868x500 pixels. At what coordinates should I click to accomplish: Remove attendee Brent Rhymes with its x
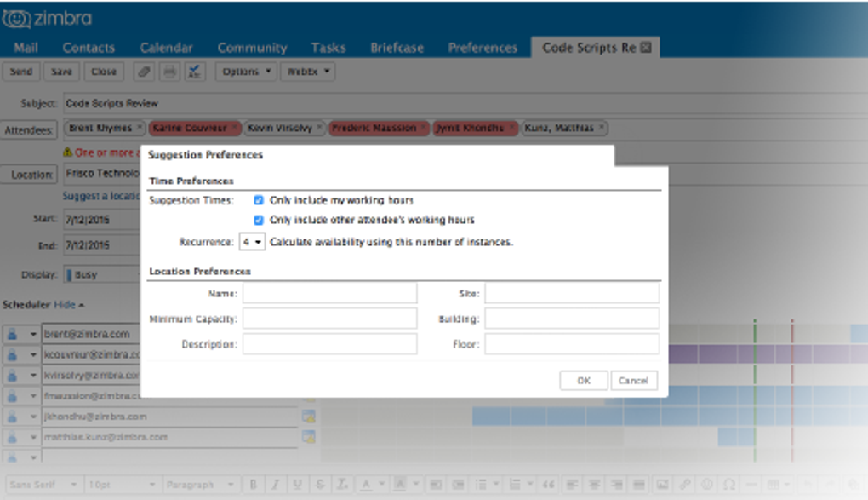[x=140, y=128]
